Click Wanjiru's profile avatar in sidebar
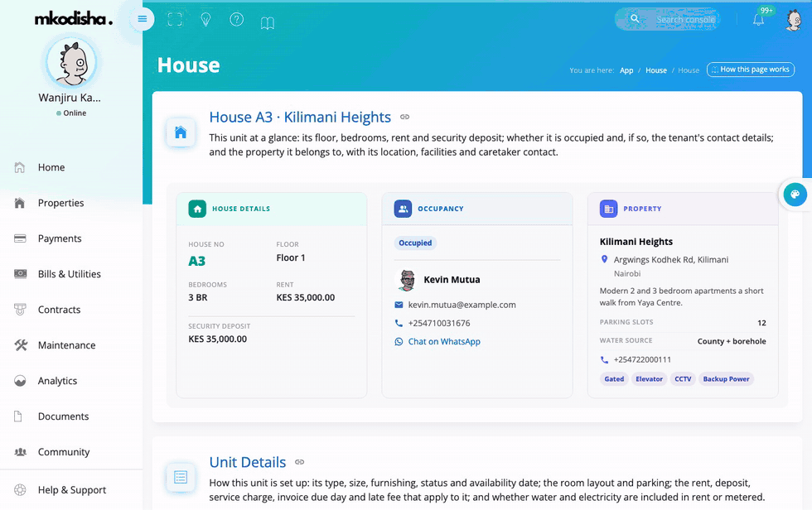Viewport: 812px width, 510px height. point(71,63)
